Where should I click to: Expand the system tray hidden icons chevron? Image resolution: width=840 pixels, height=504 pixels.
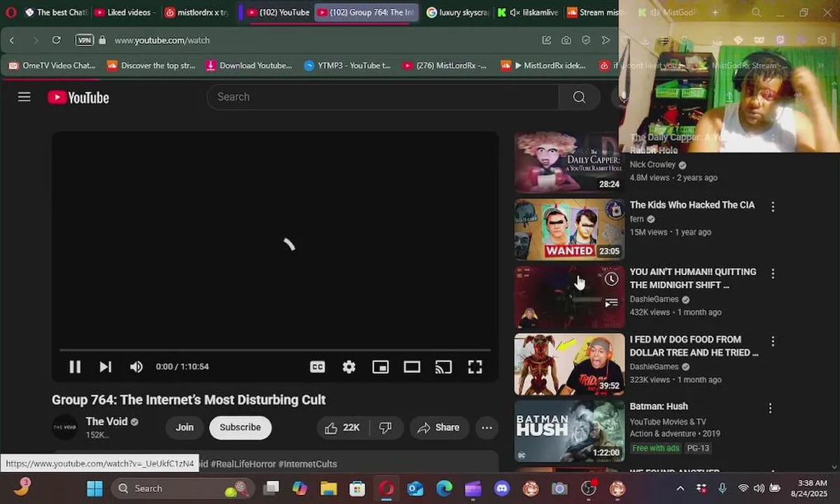pyautogui.click(x=680, y=488)
